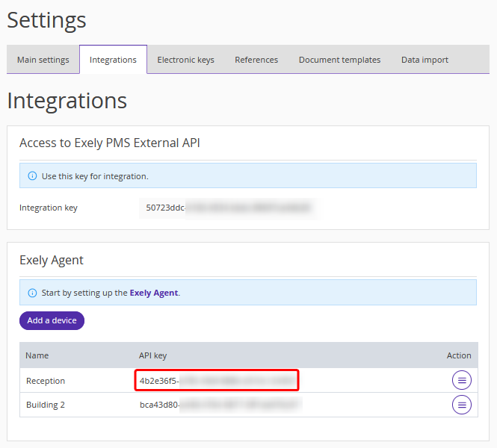The height and width of the screenshot is (448, 497).
Task: Click the Reception device name
Action: coord(46,381)
